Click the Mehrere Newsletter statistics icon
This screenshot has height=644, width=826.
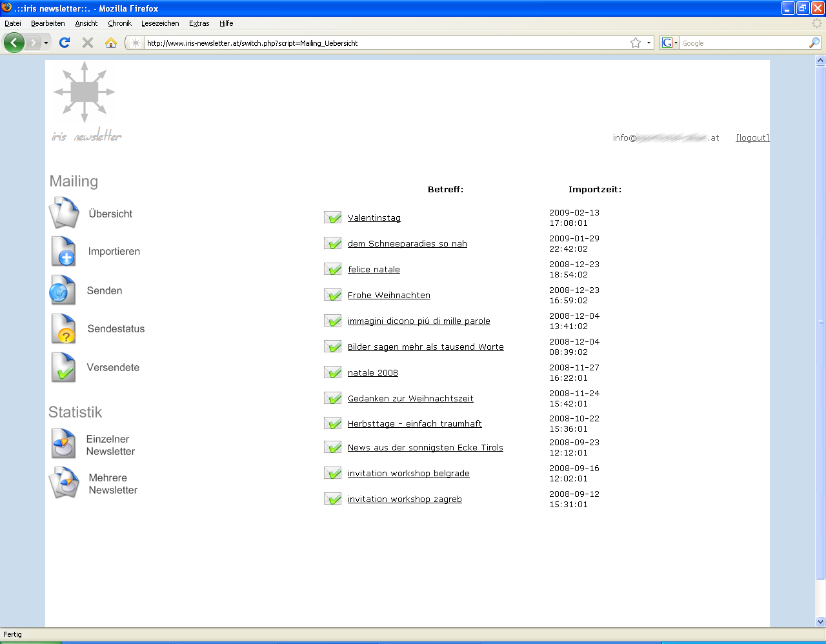click(x=64, y=483)
